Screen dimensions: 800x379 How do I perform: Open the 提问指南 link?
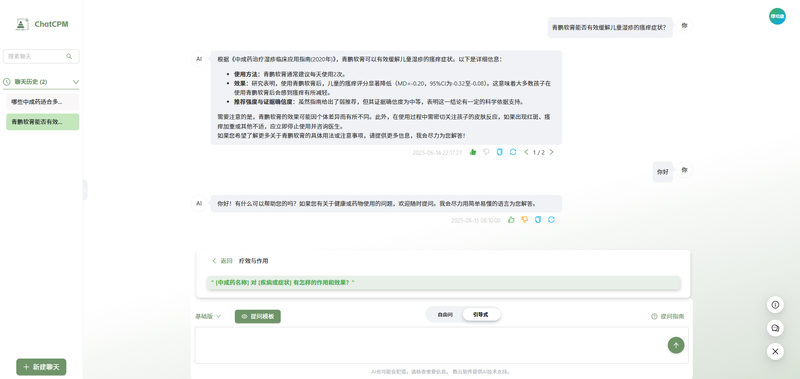pyautogui.click(x=668, y=316)
